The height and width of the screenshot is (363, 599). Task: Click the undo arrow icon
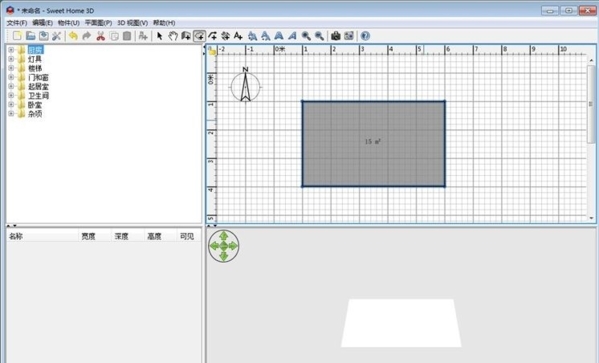73,36
